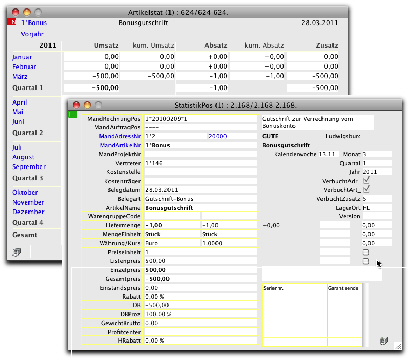The height and width of the screenshot is (361, 416).
Task: Click the VerbuchtZusatz field
Action: pyautogui.click(x=377, y=199)
